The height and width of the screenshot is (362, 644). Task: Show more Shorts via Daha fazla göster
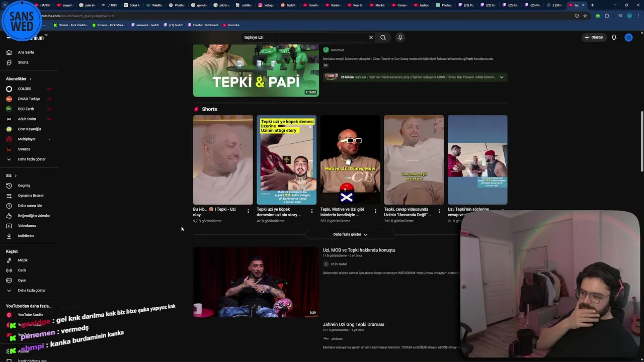(350, 234)
